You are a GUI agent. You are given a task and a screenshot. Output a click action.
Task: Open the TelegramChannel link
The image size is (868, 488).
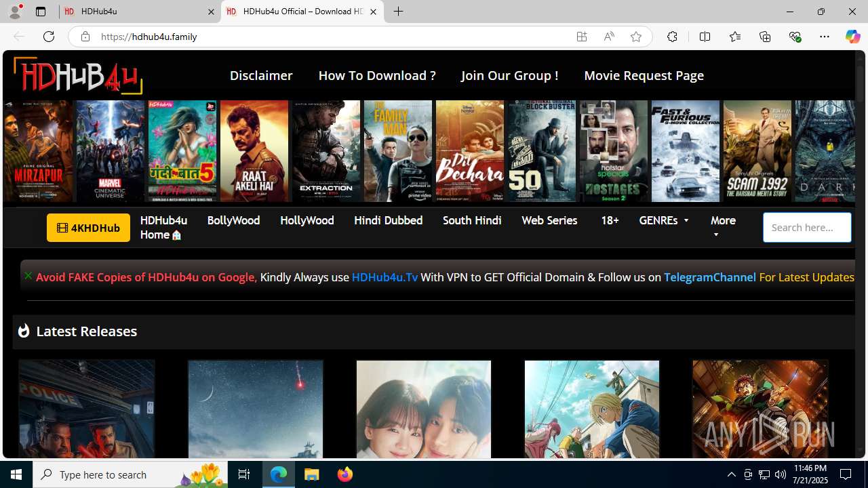(709, 277)
